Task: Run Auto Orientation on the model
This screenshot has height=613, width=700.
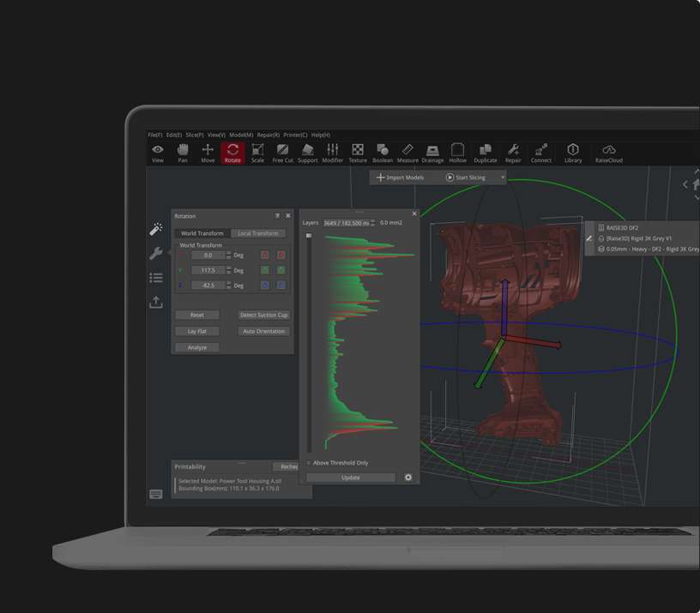Action: coord(264,331)
